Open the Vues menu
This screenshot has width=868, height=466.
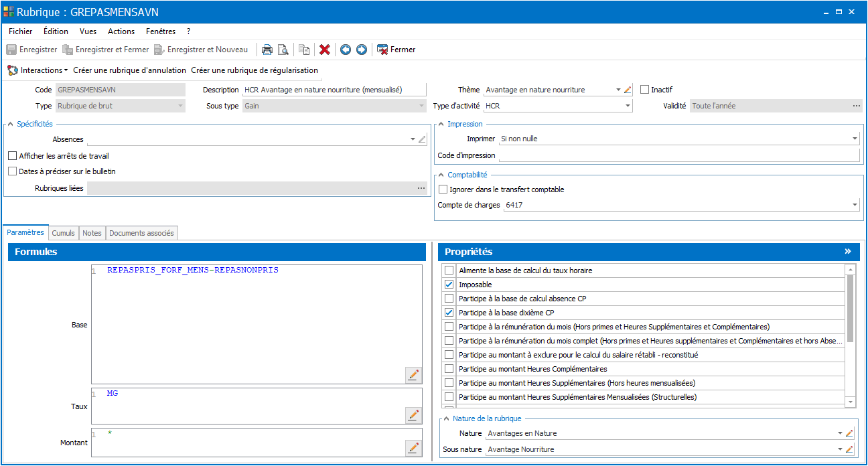88,31
